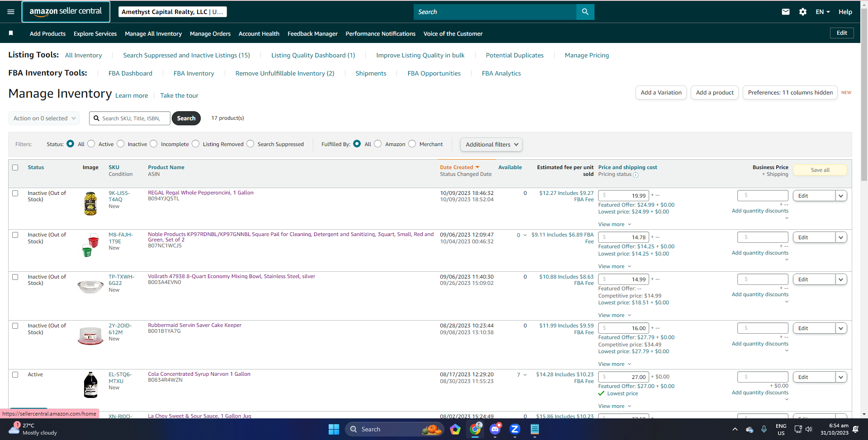Choose the Search Suppressed status radio
This screenshot has height=440, width=868.
click(250, 144)
